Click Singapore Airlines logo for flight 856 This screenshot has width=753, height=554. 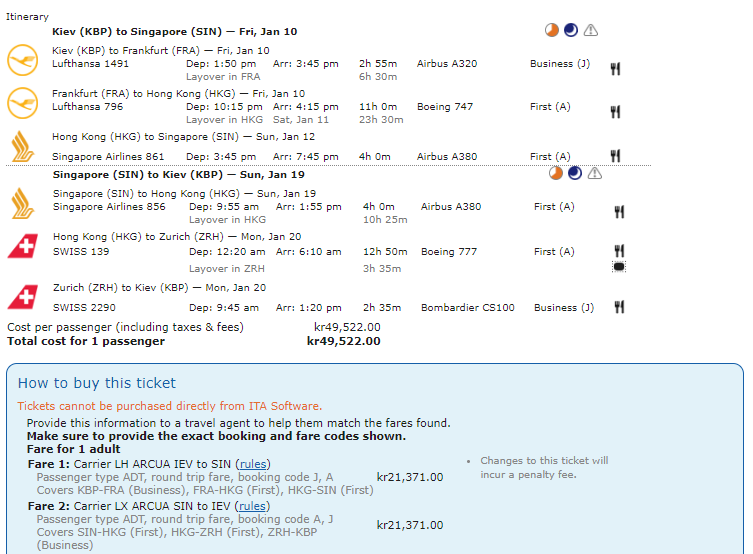[21, 202]
